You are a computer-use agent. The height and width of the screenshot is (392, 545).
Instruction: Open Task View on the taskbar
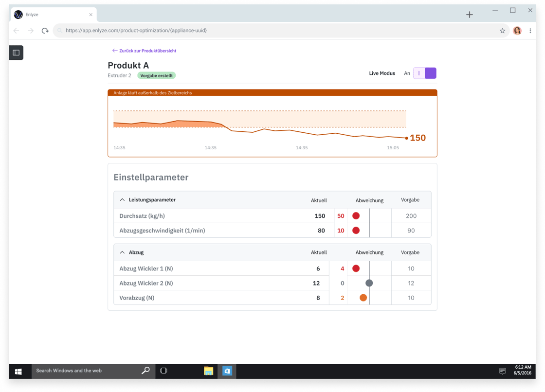pyautogui.click(x=163, y=371)
